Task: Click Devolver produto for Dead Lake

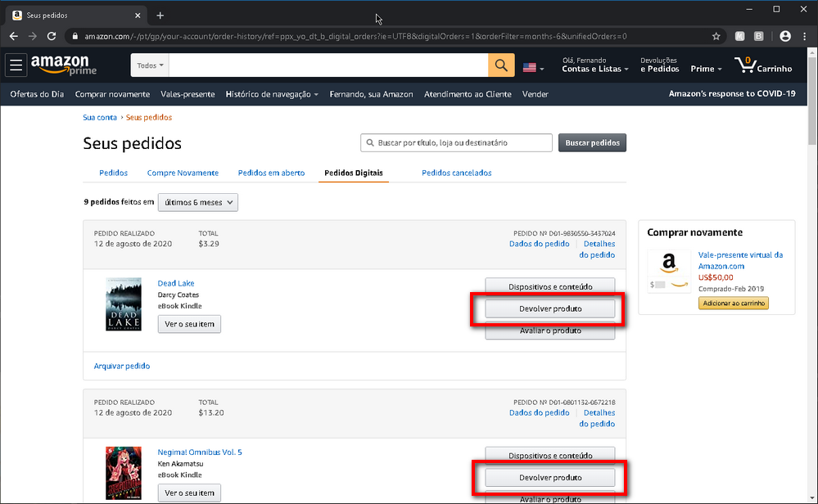Action: [550, 308]
